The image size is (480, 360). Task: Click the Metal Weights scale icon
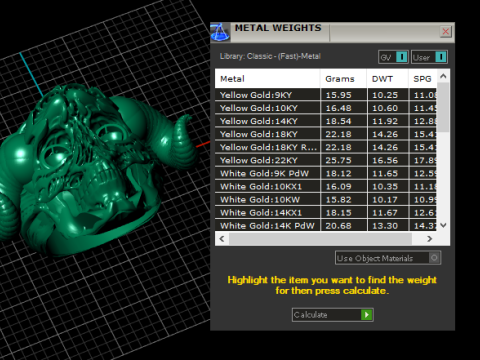click(x=220, y=32)
